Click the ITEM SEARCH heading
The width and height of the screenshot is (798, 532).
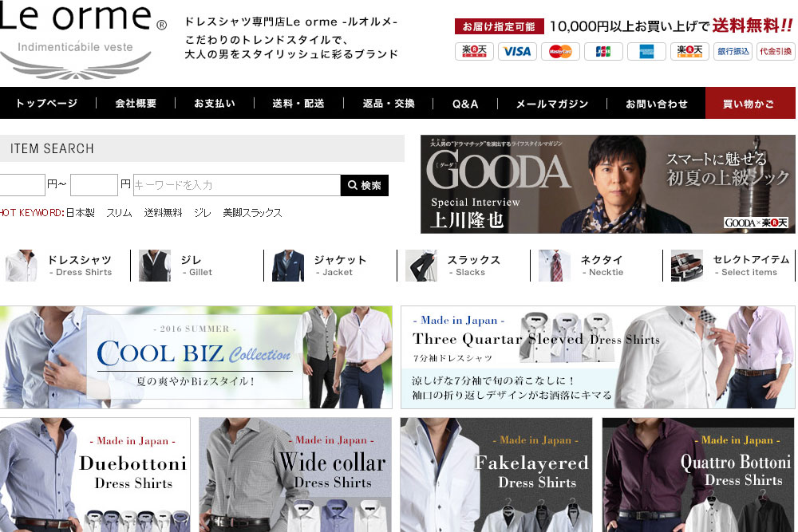tap(52, 148)
